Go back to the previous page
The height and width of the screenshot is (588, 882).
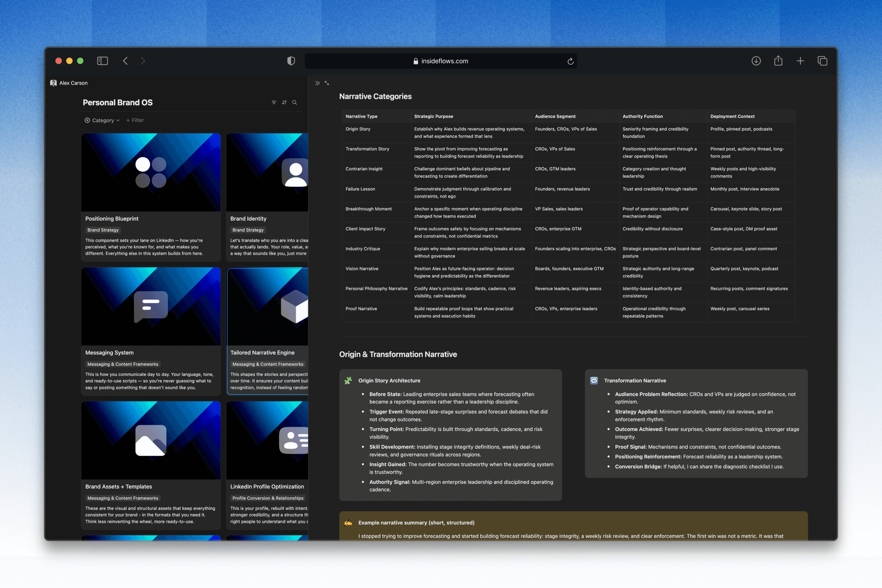tap(126, 61)
